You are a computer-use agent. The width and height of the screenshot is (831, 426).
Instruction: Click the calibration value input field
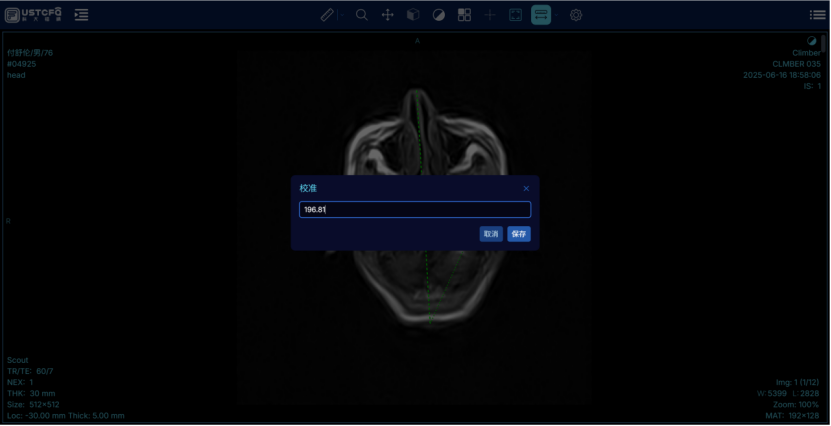pos(415,209)
